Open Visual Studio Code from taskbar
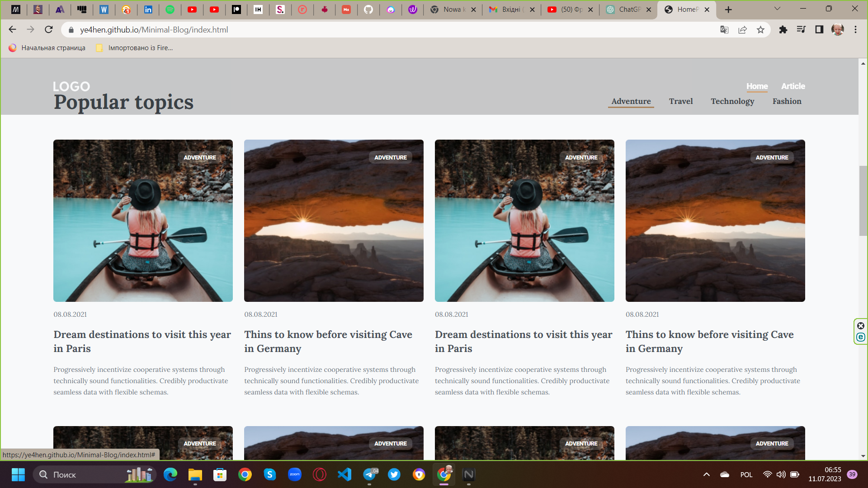868x488 pixels. (344, 474)
